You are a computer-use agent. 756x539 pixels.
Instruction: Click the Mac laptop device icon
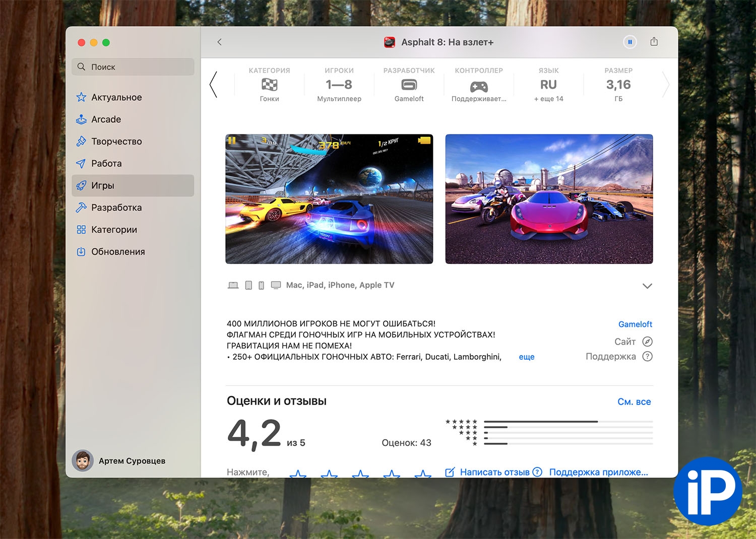point(233,285)
